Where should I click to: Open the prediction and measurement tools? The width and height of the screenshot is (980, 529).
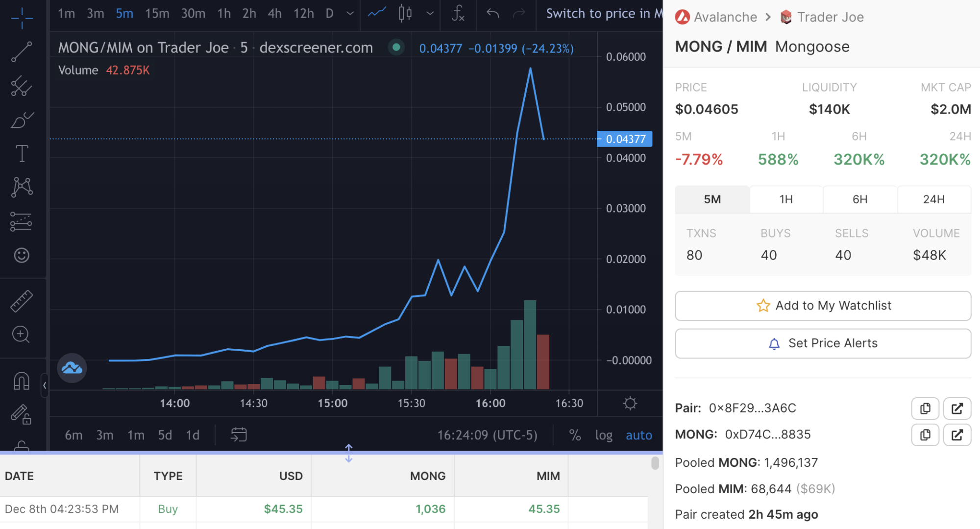click(22, 221)
